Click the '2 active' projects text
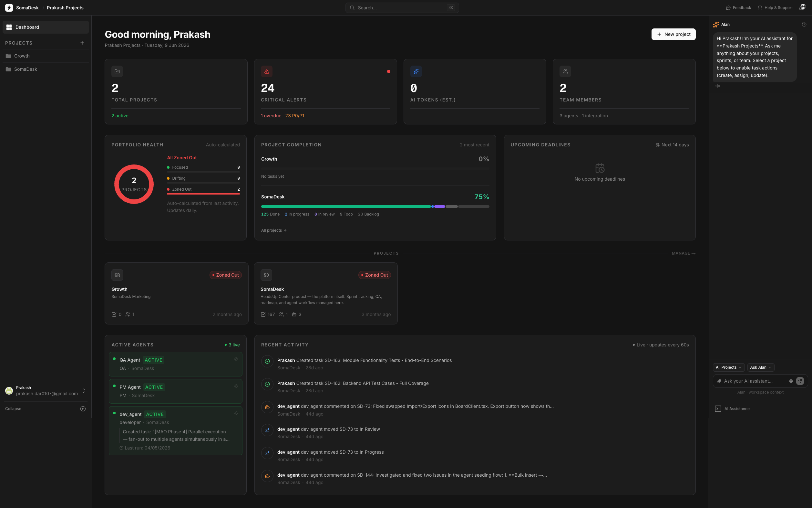The image size is (812, 508). pos(120,116)
